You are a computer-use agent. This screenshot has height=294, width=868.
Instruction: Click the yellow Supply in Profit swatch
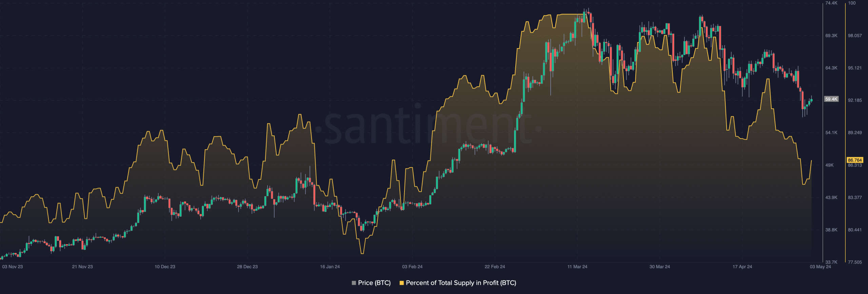click(x=401, y=283)
